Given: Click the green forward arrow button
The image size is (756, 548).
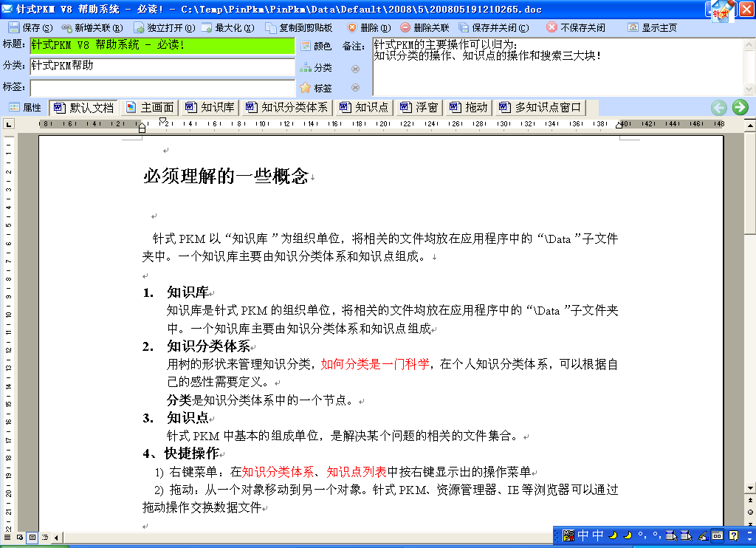Looking at the screenshot, I should pos(740,108).
